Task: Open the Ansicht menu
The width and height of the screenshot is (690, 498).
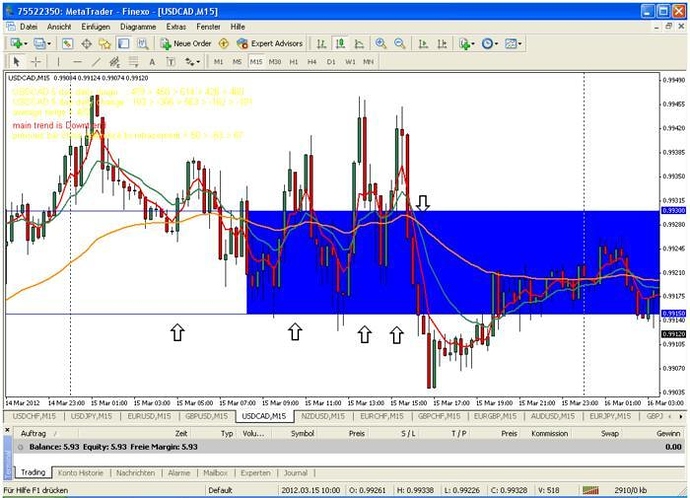Action: (x=59, y=27)
